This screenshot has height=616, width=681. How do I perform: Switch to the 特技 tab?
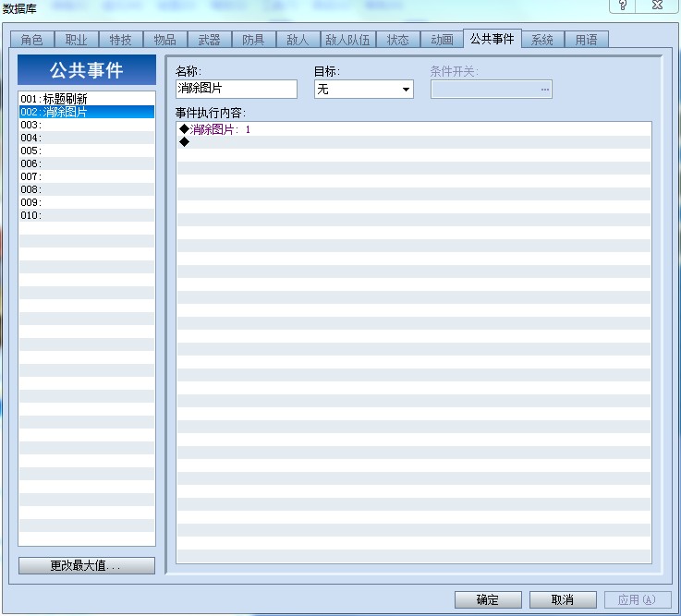(x=121, y=40)
